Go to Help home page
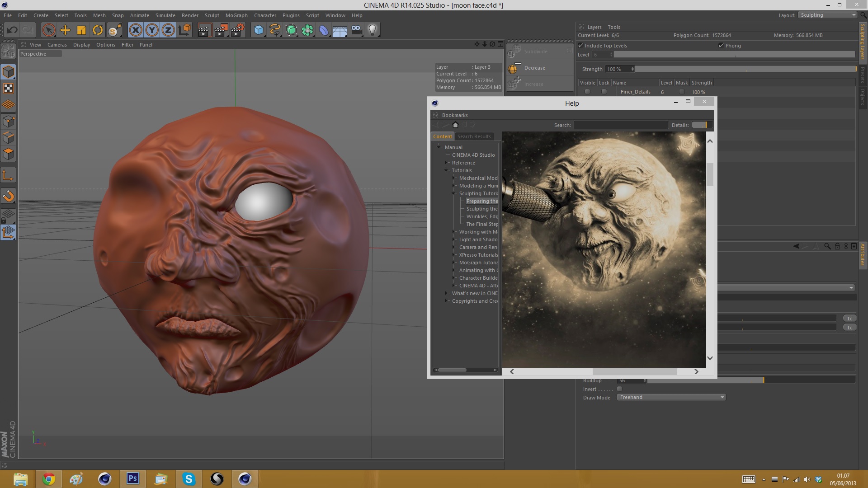Screen dimensions: 868x488 point(455,125)
